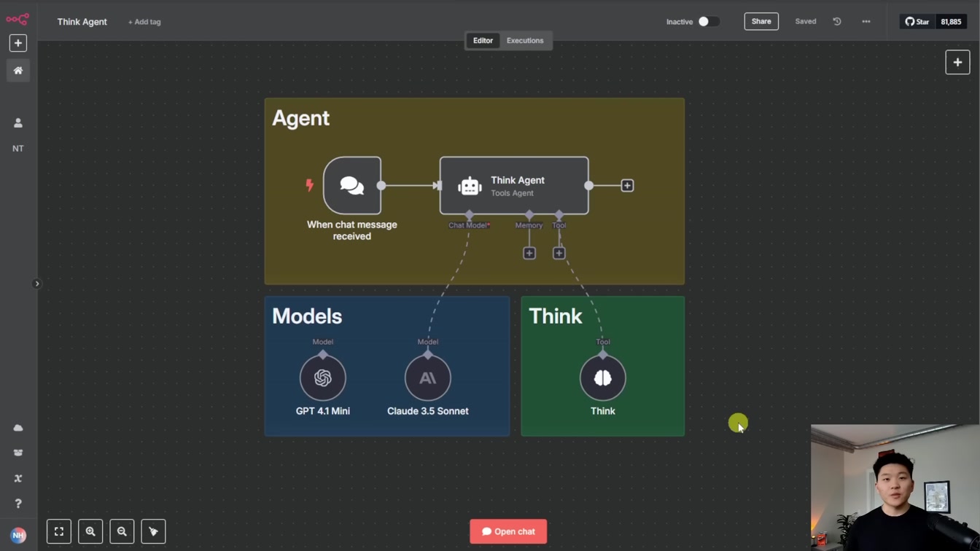Viewport: 980px width, 551px height.
Task: Zoom in on the canvas
Action: (90, 531)
